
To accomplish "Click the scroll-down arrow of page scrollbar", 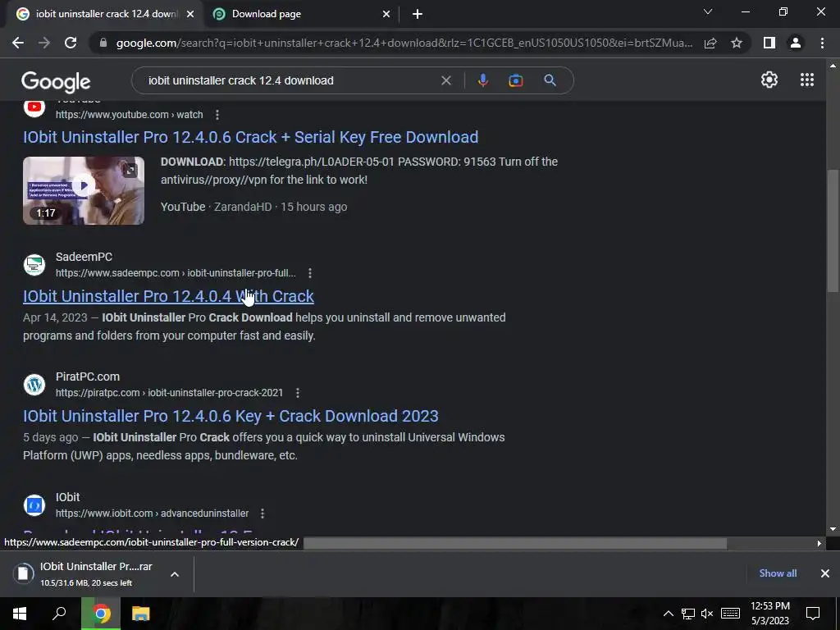I will click(x=832, y=529).
